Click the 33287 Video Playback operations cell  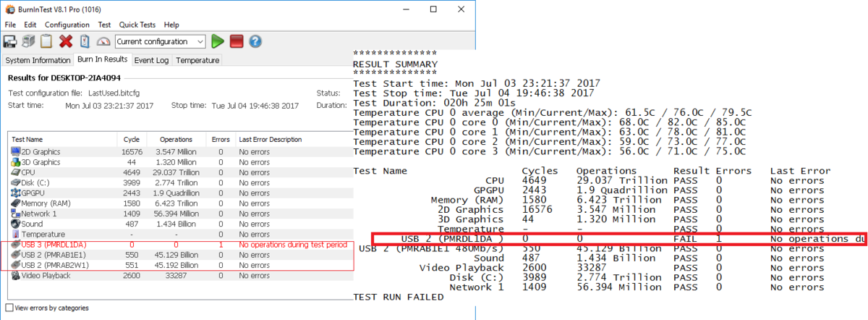(176, 276)
